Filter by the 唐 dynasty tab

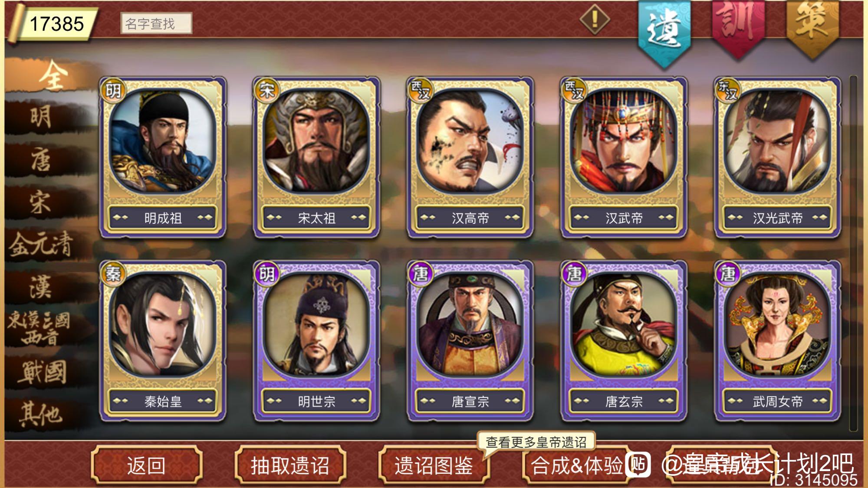tap(41, 159)
